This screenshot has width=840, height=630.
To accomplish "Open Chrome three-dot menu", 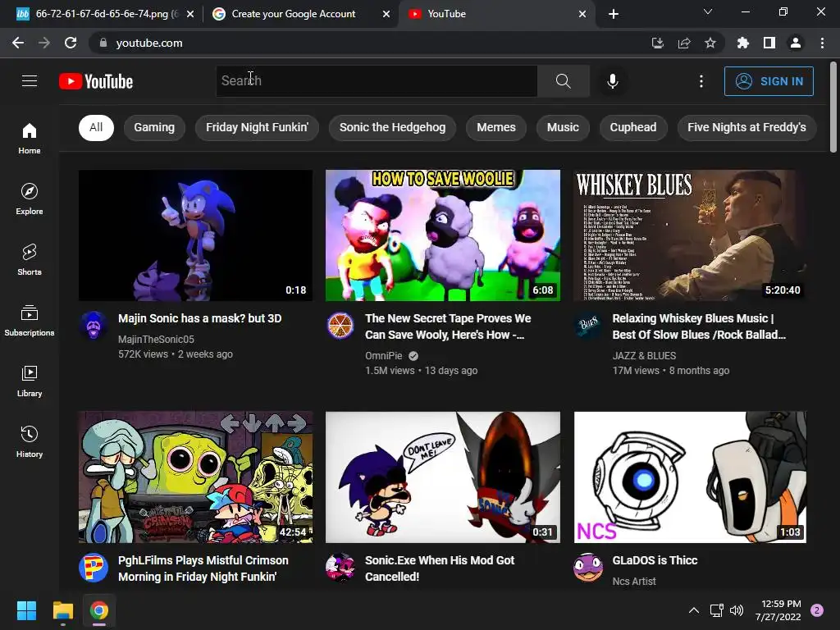I will (x=822, y=43).
